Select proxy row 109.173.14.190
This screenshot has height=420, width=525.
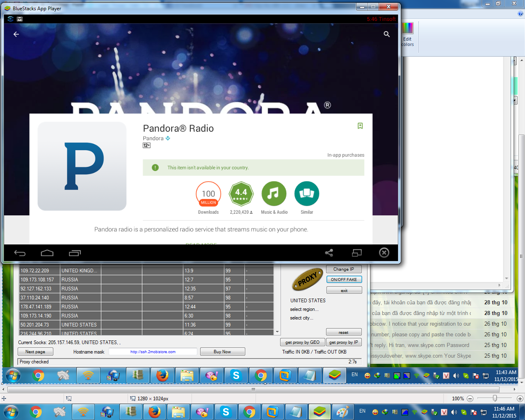146,316
